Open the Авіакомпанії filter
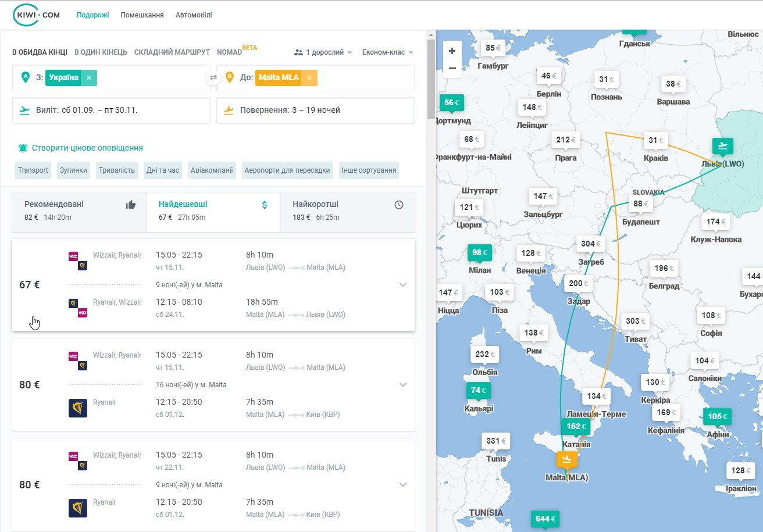The height and width of the screenshot is (532, 763). 212,170
